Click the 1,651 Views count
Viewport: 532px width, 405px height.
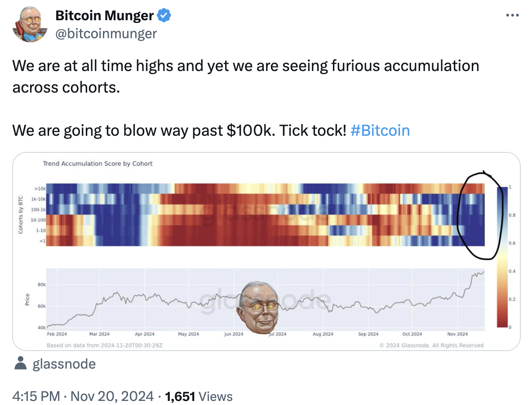tap(199, 396)
